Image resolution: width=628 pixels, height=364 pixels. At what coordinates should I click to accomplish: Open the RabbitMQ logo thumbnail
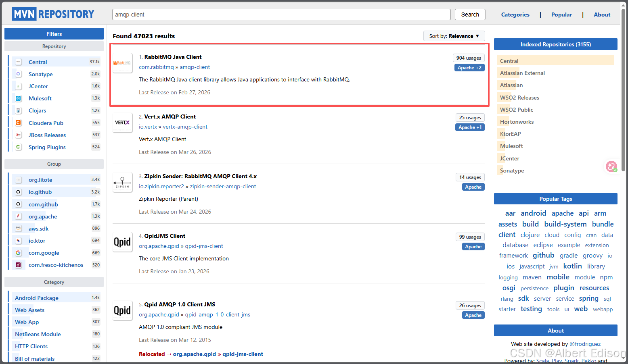click(122, 63)
